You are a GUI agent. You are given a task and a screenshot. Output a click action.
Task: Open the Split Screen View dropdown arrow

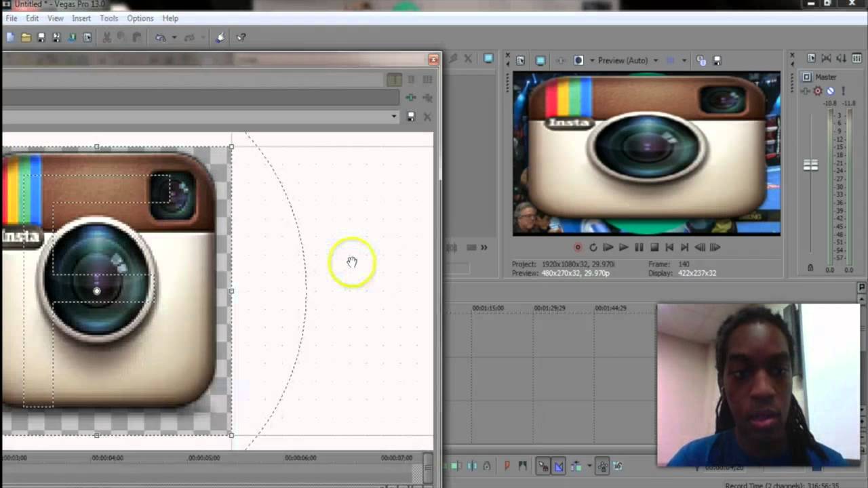[592, 60]
